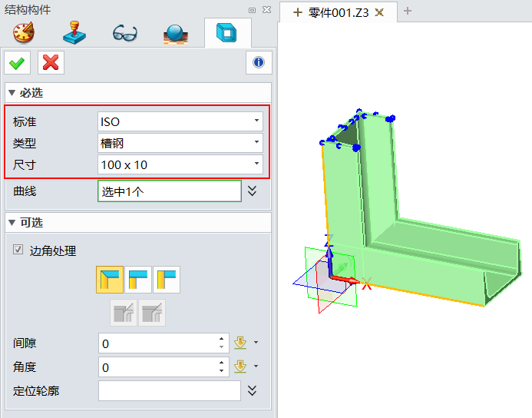Open the glasses view tab icon

click(124, 33)
